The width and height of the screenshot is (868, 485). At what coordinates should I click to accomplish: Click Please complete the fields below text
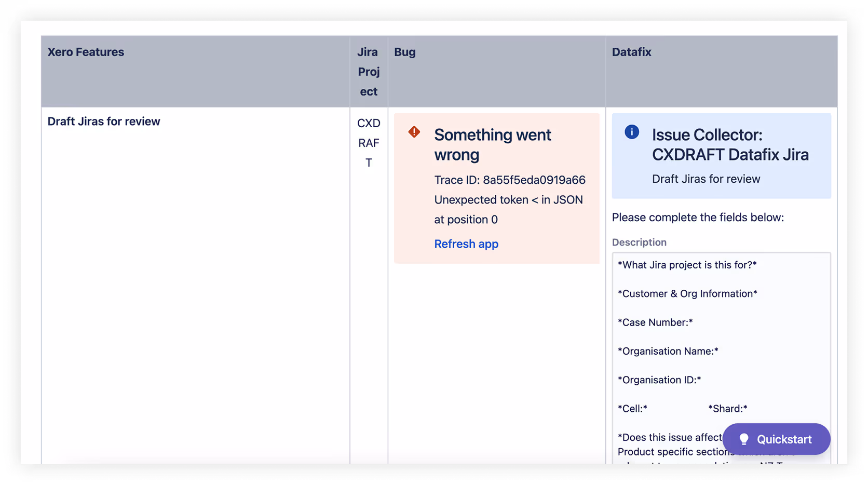pyautogui.click(x=698, y=218)
